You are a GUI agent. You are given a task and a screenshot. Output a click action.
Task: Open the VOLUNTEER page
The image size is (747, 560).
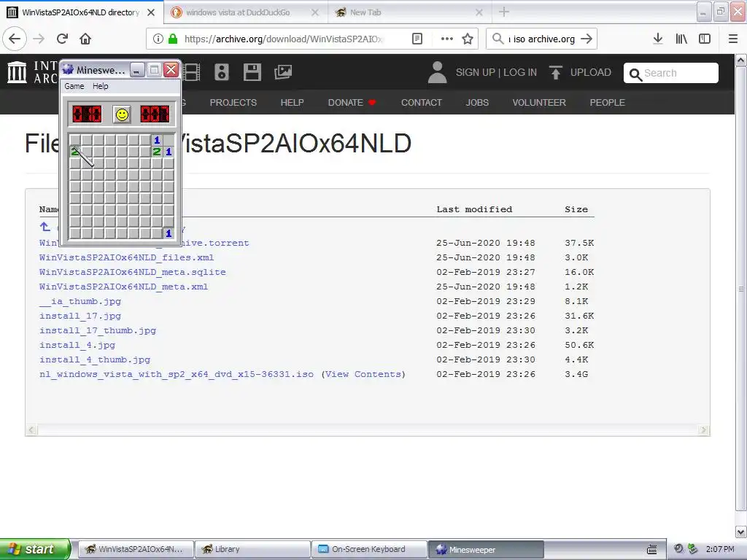(539, 102)
